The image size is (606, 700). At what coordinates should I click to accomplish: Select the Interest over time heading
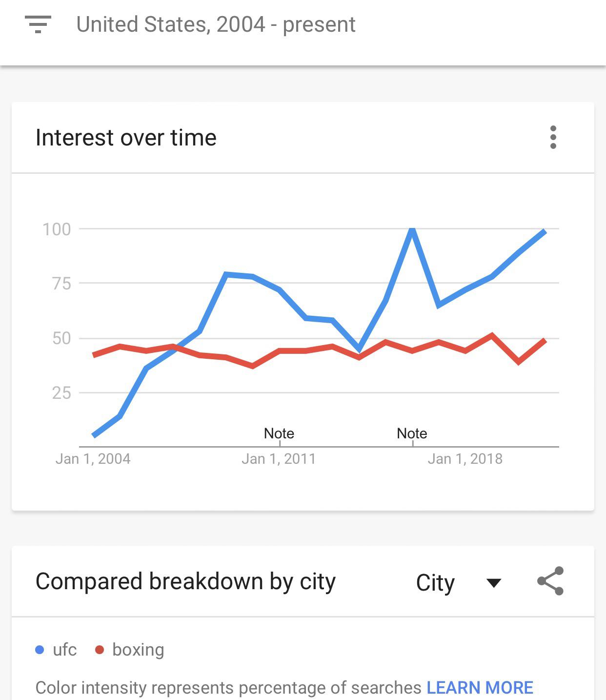click(126, 138)
